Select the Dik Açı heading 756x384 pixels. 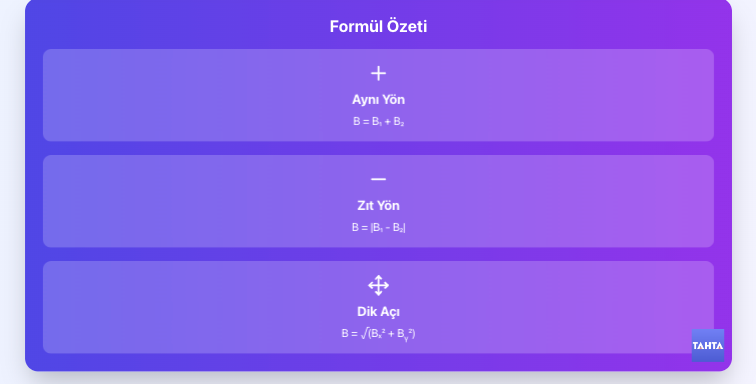click(x=378, y=312)
